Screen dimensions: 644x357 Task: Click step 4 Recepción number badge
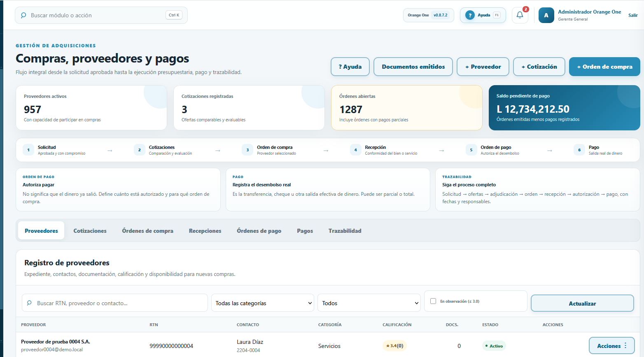pos(356,150)
